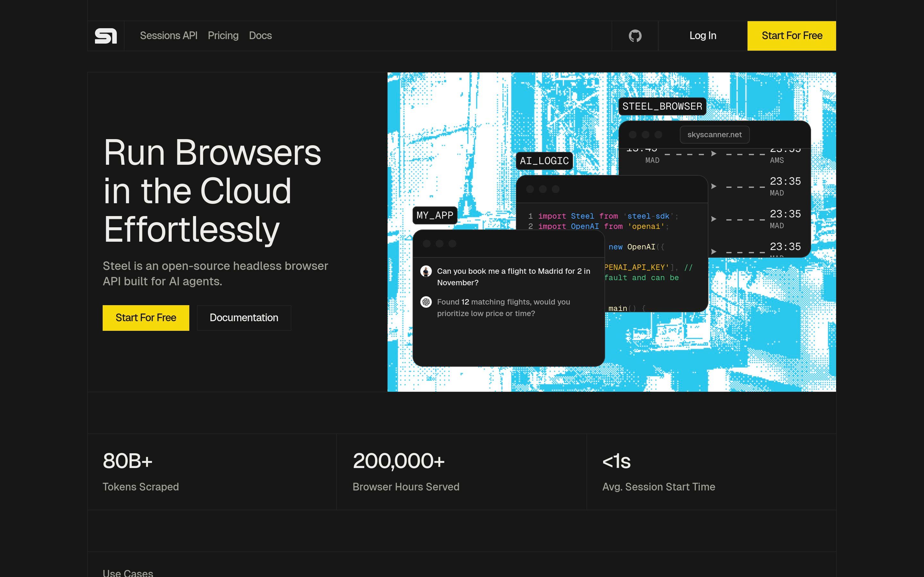Open the Sessions API nav item
The width and height of the screenshot is (924, 577).
(x=168, y=36)
